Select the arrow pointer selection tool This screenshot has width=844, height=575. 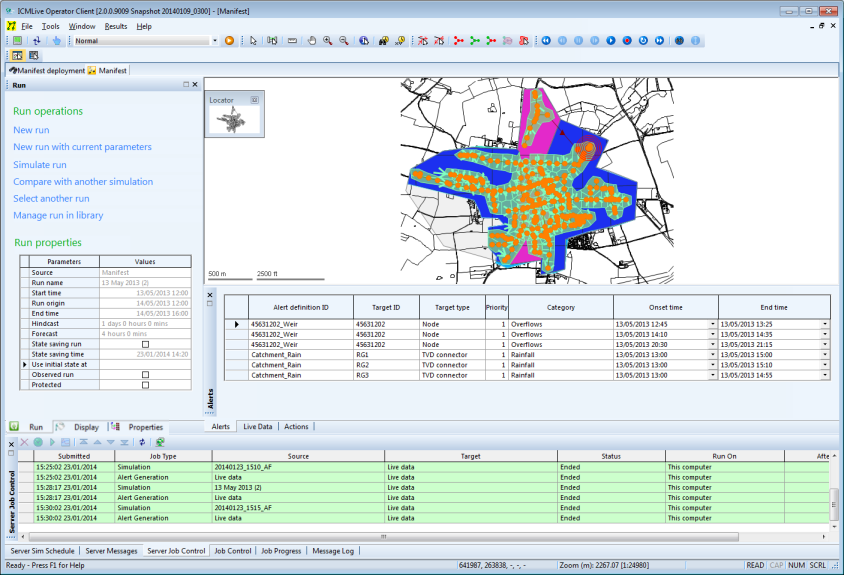pyautogui.click(x=254, y=41)
